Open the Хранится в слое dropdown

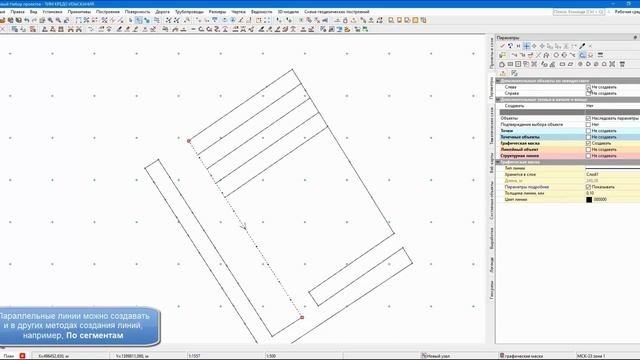click(x=612, y=174)
